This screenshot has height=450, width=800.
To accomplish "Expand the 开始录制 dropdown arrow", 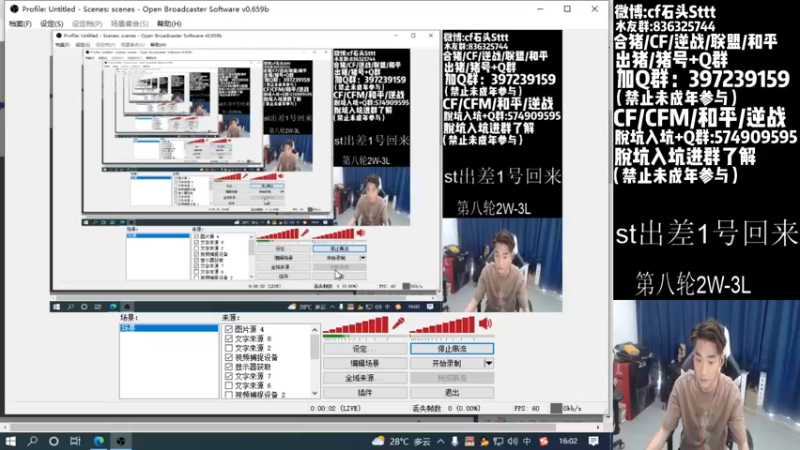I will click(x=488, y=363).
